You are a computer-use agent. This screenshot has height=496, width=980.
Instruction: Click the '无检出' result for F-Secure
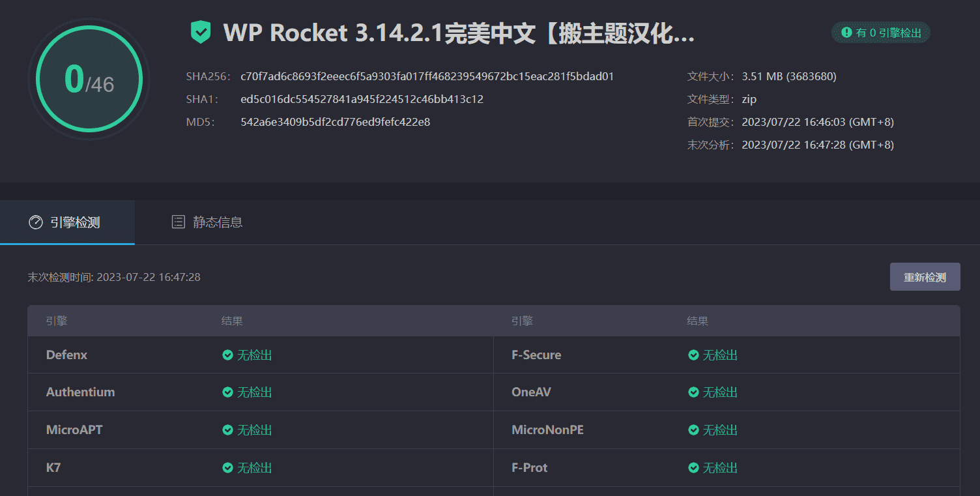tap(720, 355)
